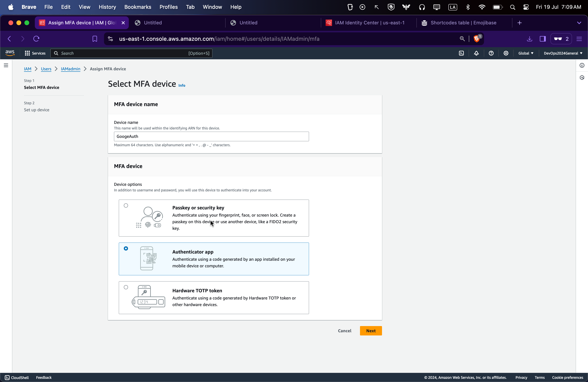Click the notifications bell icon
The width and height of the screenshot is (588, 382).
click(x=477, y=53)
